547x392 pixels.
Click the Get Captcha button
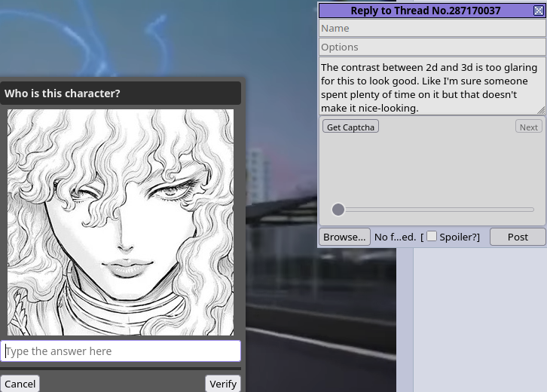click(350, 127)
